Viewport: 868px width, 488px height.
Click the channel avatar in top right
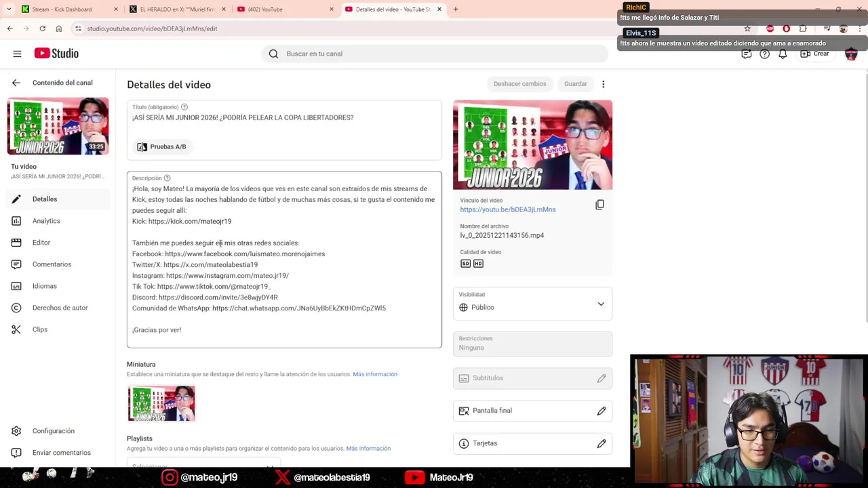click(x=851, y=54)
